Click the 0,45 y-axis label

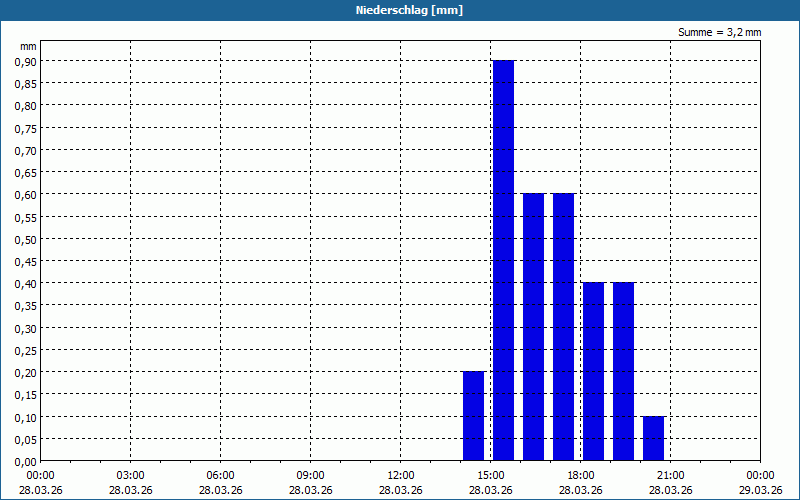point(26,262)
